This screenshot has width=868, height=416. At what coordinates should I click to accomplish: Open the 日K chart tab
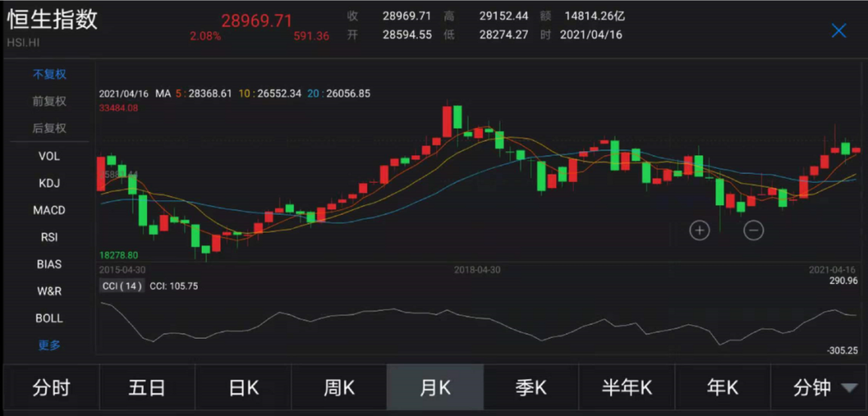pyautogui.click(x=244, y=388)
